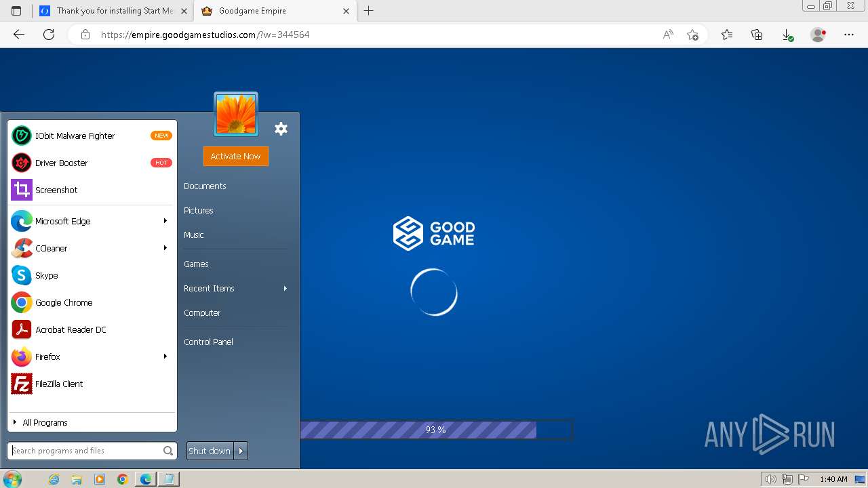
Task: Open the Screenshot tool in start menu
Action: click(x=92, y=190)
